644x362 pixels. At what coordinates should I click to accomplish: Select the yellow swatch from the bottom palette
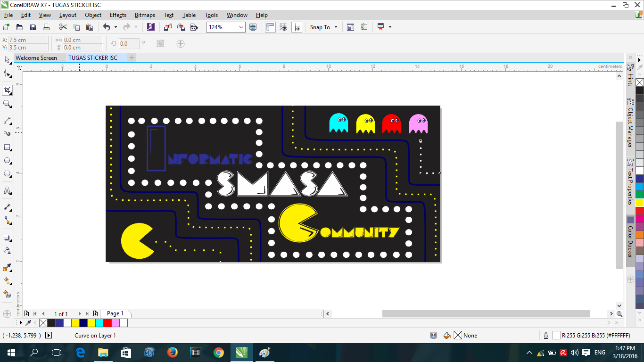pos(75,323)
